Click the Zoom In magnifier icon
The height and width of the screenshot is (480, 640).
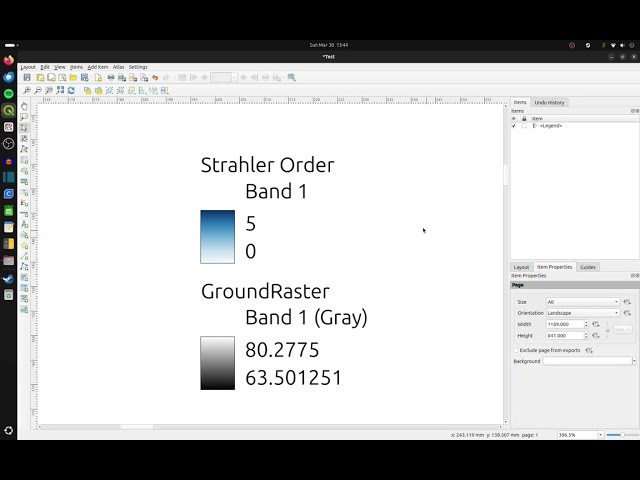coord(27,91)
